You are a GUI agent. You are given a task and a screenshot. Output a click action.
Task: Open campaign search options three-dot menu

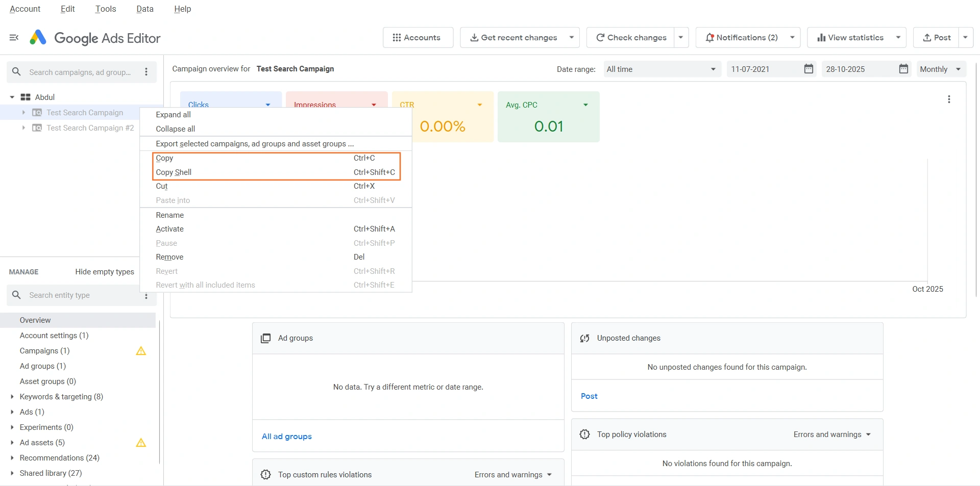pyautogui.click(x=146, y=72)
